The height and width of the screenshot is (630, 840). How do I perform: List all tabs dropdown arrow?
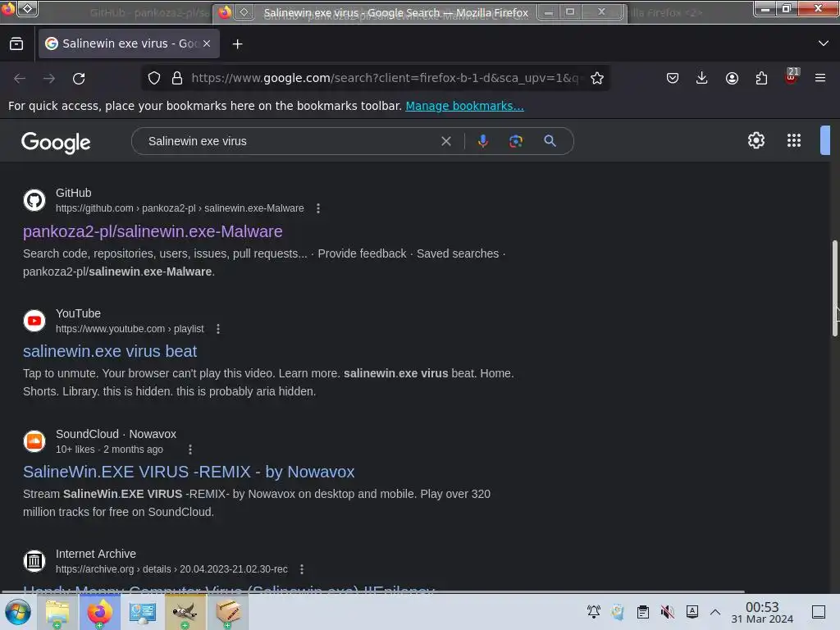pos(824,43)
